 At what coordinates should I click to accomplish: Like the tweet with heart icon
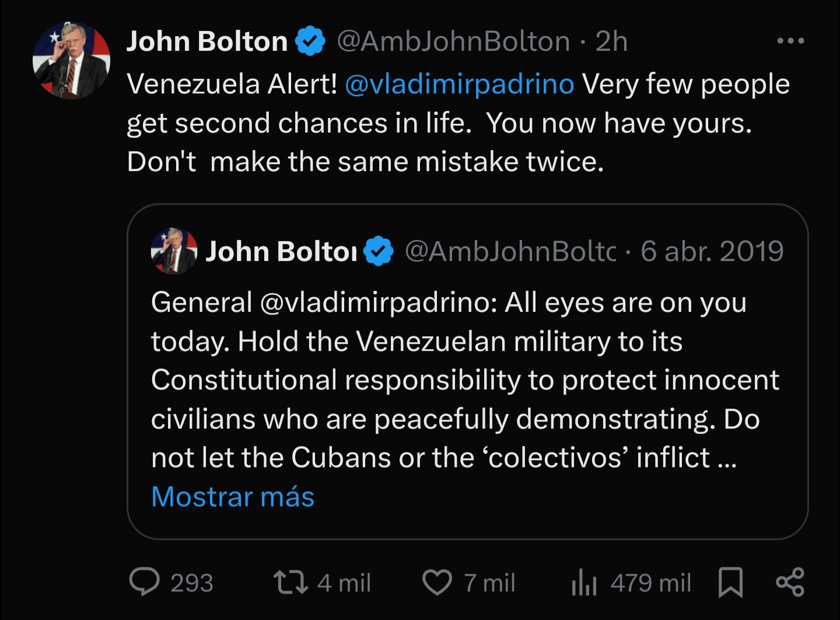437,582
